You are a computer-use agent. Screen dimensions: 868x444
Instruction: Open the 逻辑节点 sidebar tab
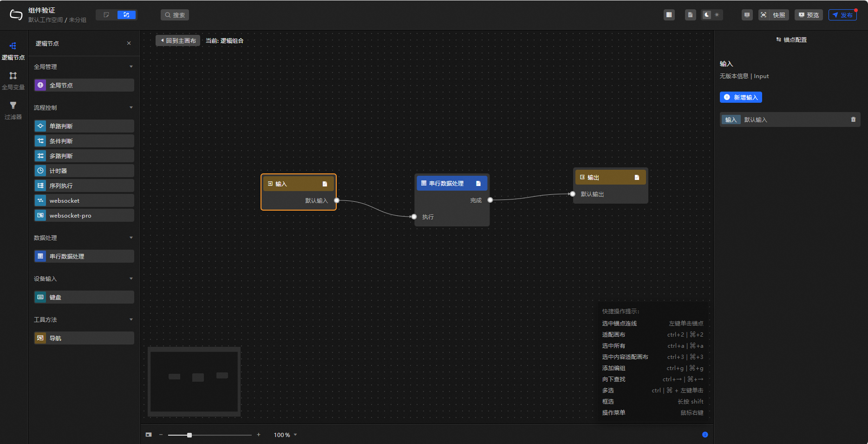(13, 51)
